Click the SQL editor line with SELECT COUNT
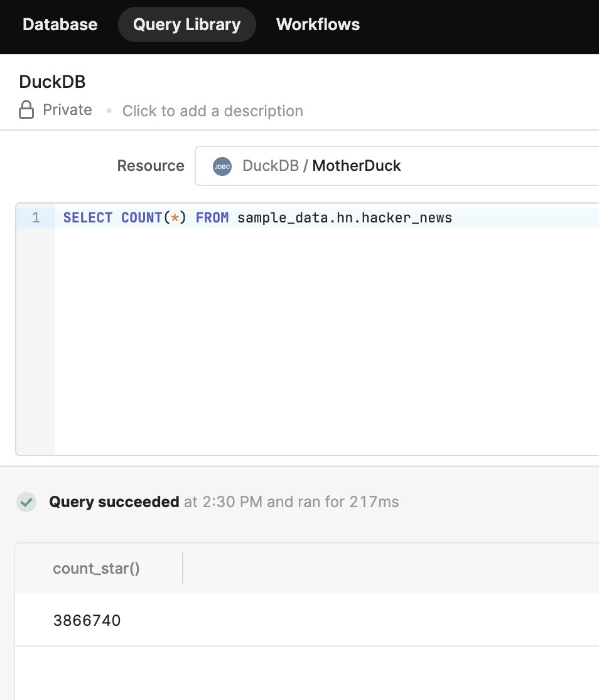Viewport: 599px width, 700px height. pos(327,218)
